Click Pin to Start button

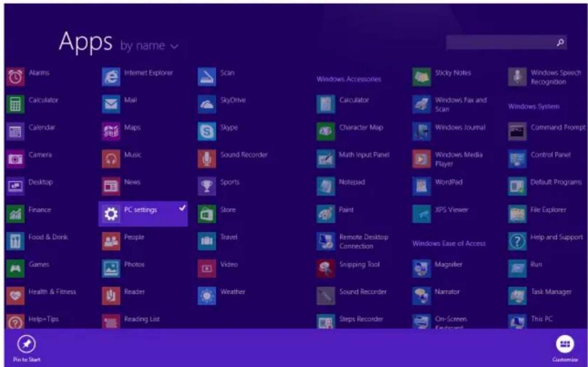click(x=27, y=349)
